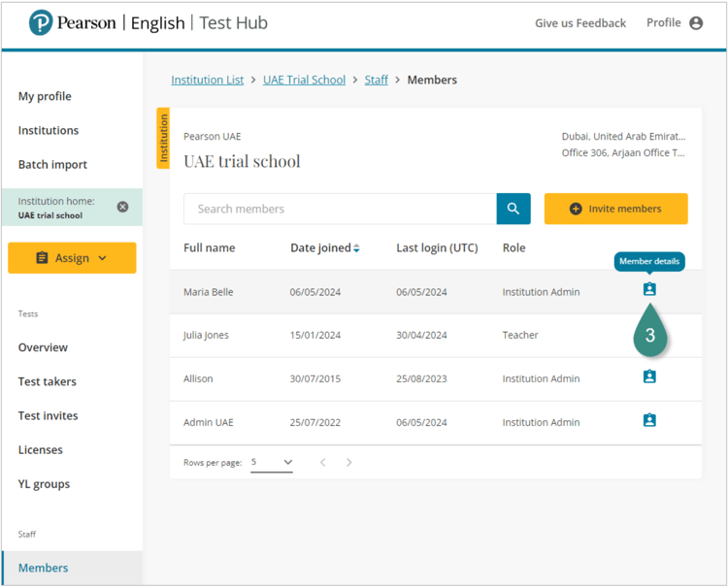Open member details for Allison
Viewport: 728px width, 588px height.
pos(649,377)
